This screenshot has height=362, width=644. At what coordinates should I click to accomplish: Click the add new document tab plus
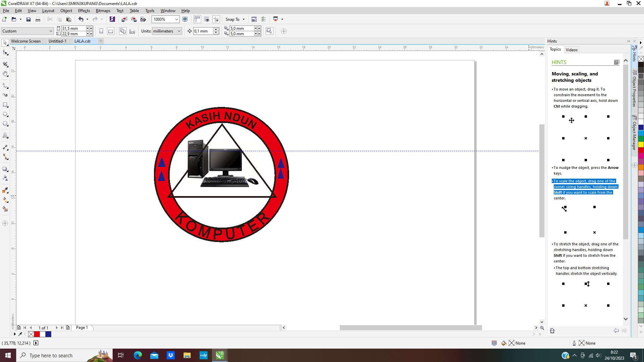click(101, 41)
